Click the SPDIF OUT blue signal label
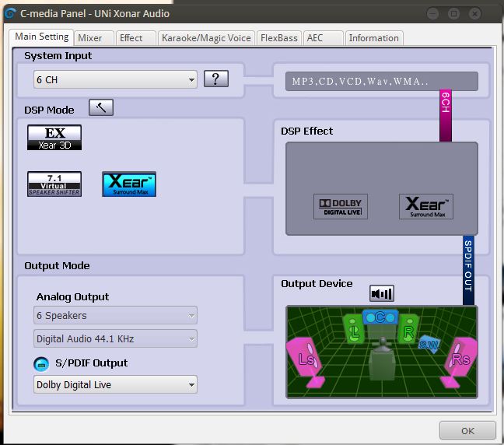The width and height of the screenshot is (504, 445). (x=468, y=270)
